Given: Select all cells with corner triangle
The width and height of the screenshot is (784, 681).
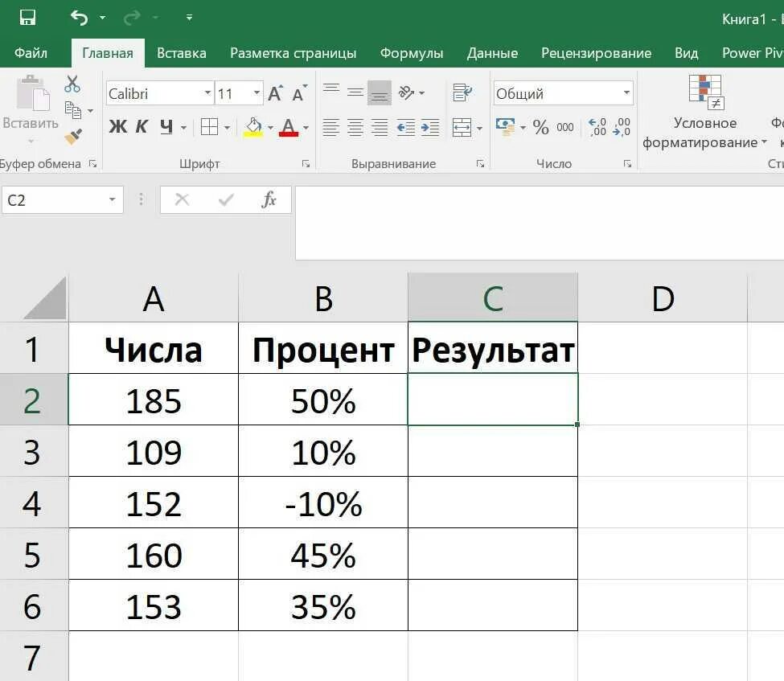Looking at the screenshot, I should tap(45, 298).
